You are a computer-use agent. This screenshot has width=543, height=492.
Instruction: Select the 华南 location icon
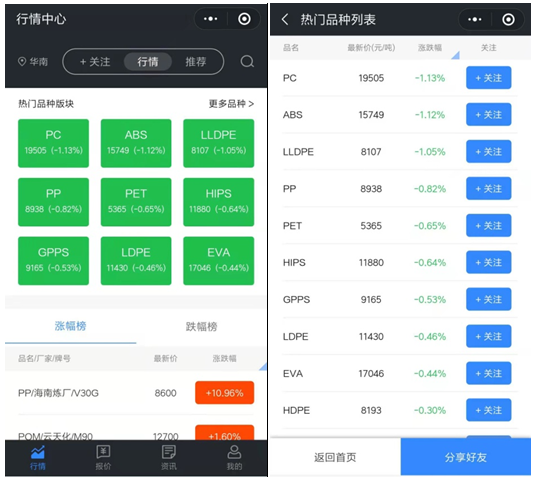click(22, 62)
